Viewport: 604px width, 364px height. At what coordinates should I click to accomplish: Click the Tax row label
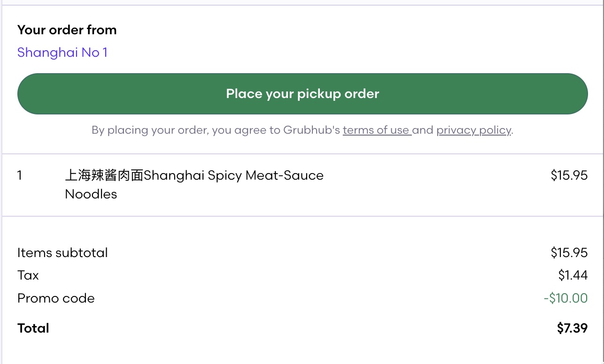click(x=28, y=275)
